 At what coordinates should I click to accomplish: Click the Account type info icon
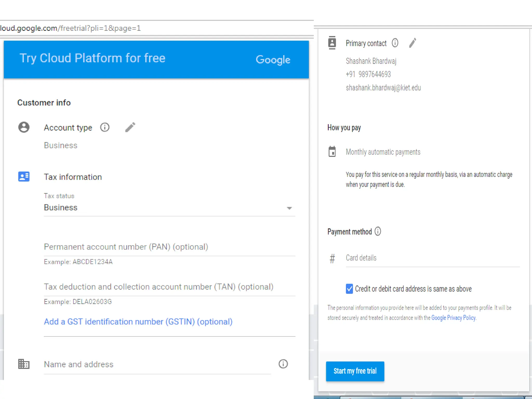[x=105, y=127]
